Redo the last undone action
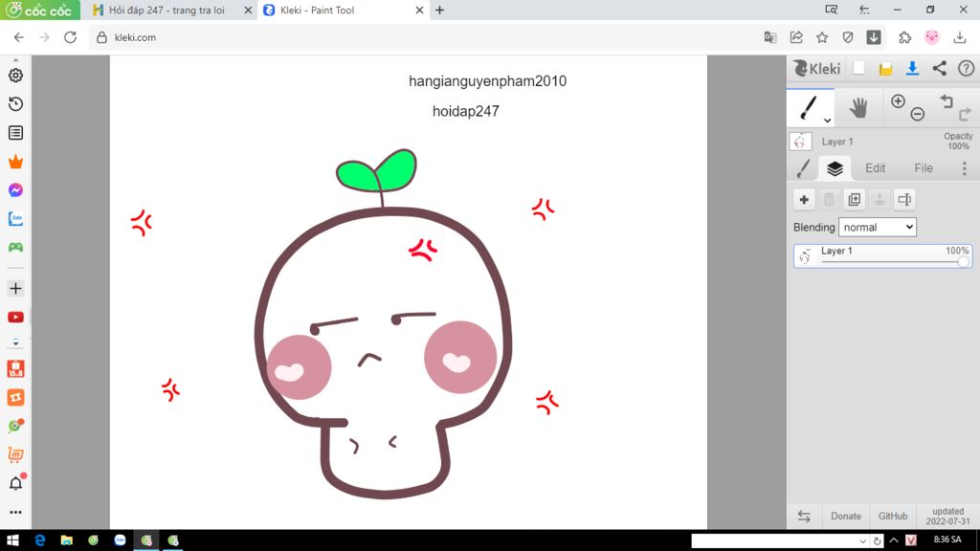The image size is (980, 551). [965, 114]
